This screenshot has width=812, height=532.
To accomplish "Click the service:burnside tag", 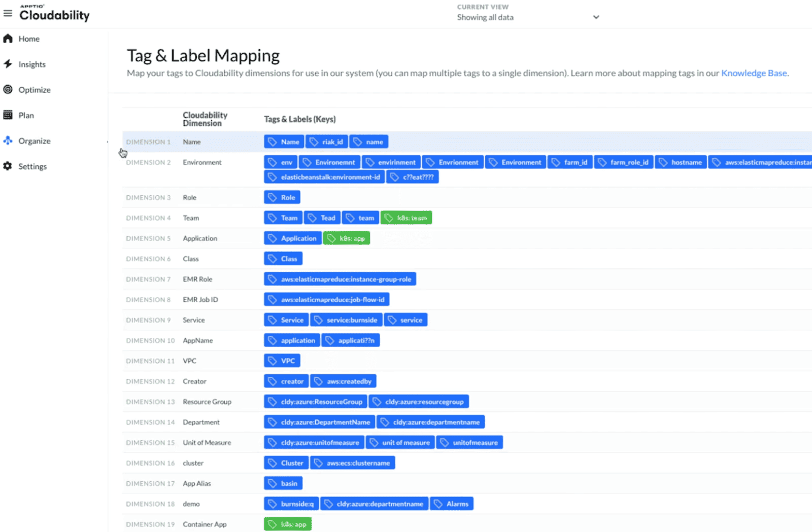I will pyautogui.click(x=346, y=320).
